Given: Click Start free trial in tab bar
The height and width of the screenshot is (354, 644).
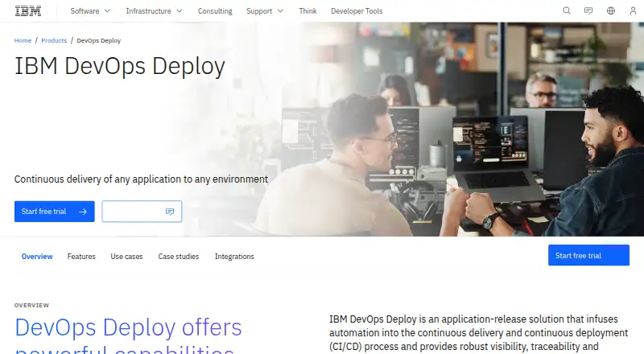Looking at the screenshot, I should coord(588,255).
